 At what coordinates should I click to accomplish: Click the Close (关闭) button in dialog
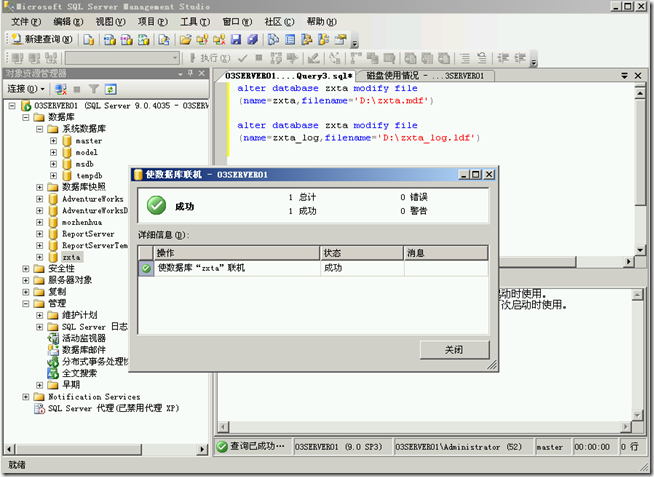point(454,350)
